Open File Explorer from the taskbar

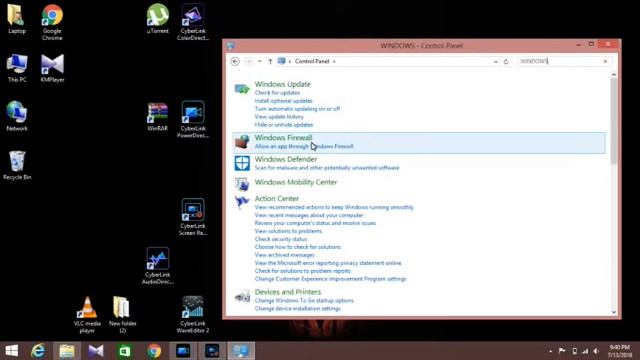pos(67,351)
